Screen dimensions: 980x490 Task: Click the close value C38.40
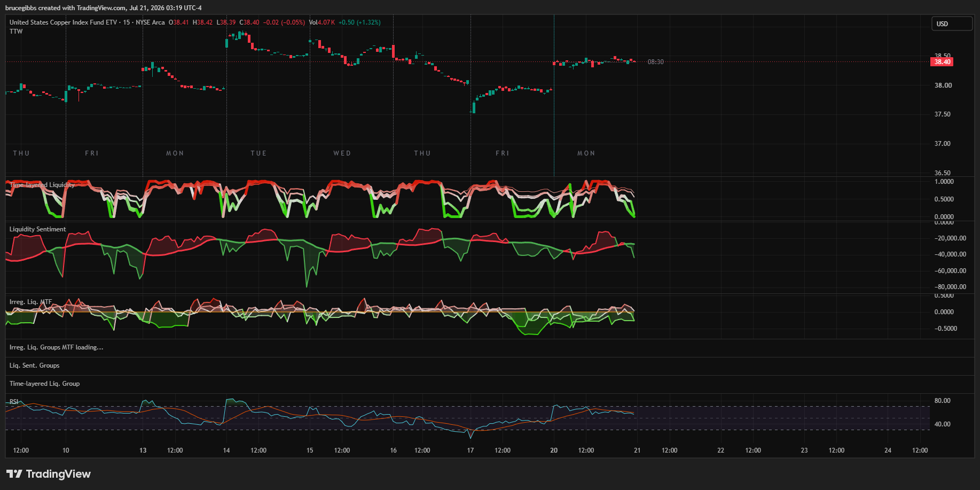(249, 22)
